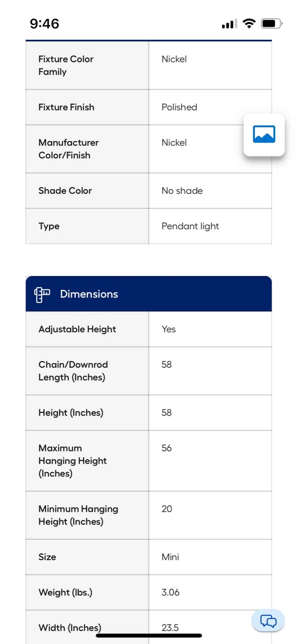Viewport: 298px width, 644px height.
Task: Click the Pendant light type value
Action: point(190,226)
